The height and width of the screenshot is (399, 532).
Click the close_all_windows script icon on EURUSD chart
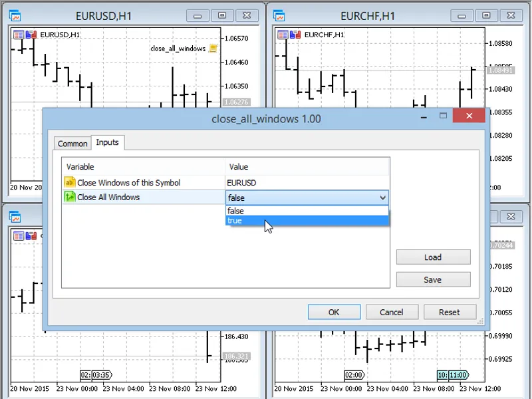click(213, 49)
